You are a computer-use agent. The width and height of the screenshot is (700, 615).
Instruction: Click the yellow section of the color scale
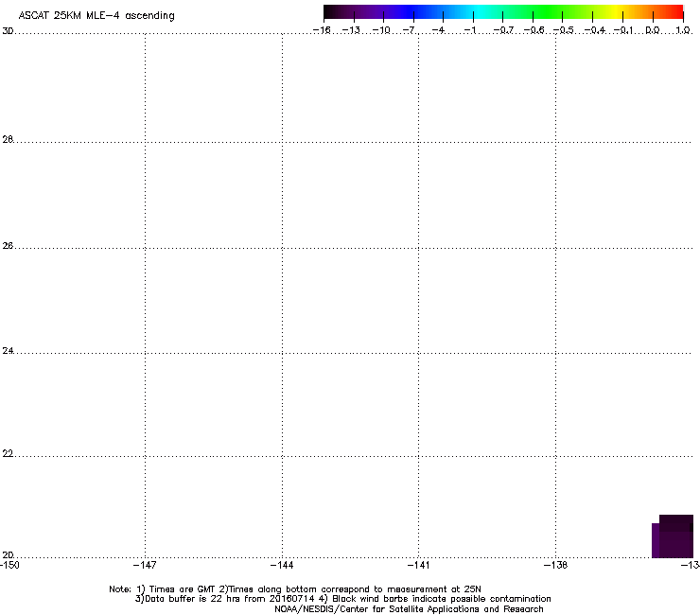pyautogui.click(x=615, y=12)
